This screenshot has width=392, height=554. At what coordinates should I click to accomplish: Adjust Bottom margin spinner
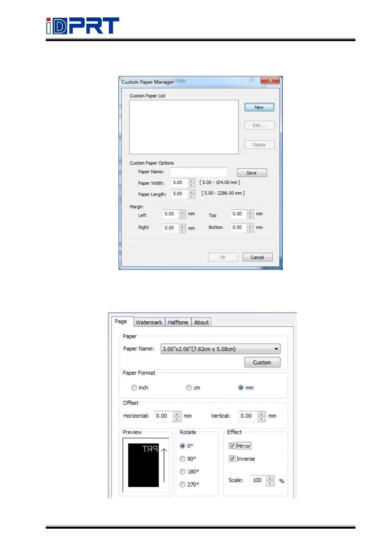(x=250, y=228)
